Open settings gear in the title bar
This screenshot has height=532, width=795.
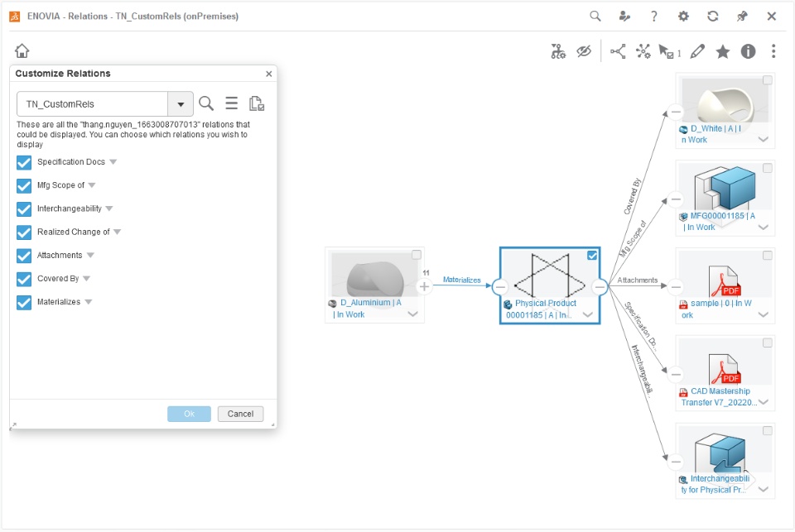click(x=683, y=17)
